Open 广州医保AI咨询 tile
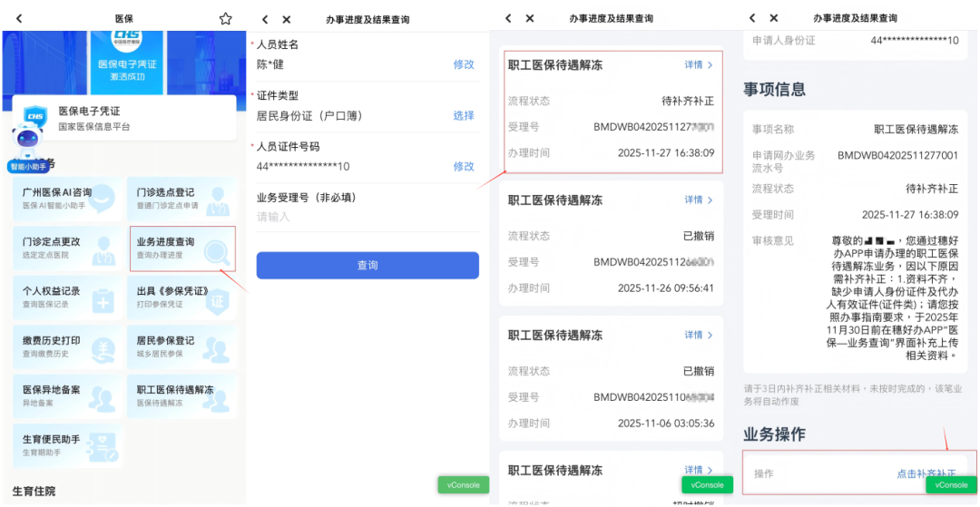The height and width of the screenshot is (507, 980). pyautogui.click(x=66, y=199)
